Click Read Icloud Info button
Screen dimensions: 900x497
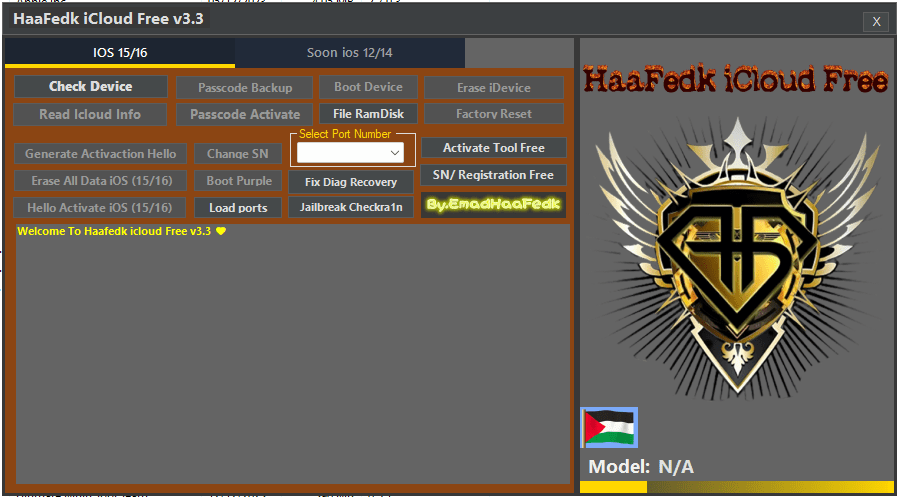pyautogui.click(x=90, y=114)
